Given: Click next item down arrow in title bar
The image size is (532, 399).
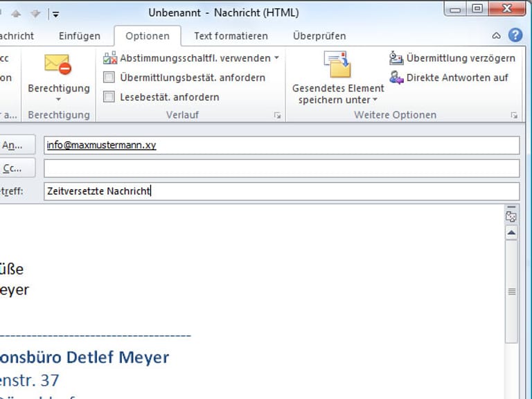Looking at the screenshot, I should point(35,14).
